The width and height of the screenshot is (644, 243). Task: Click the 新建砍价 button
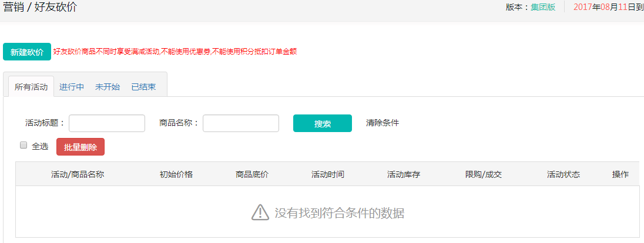click(27, 52)
